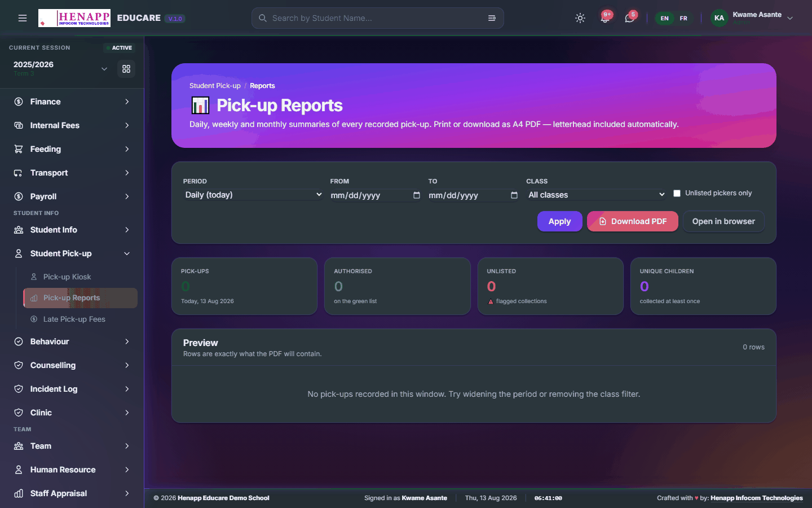Expand Internal Fees chevron

click(127, 125)
